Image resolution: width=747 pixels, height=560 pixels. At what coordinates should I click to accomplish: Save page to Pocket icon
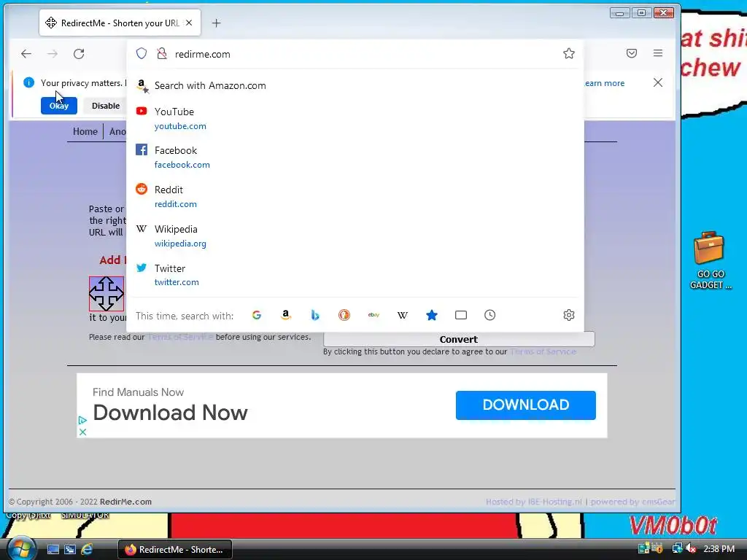click(x=632, y=53)
